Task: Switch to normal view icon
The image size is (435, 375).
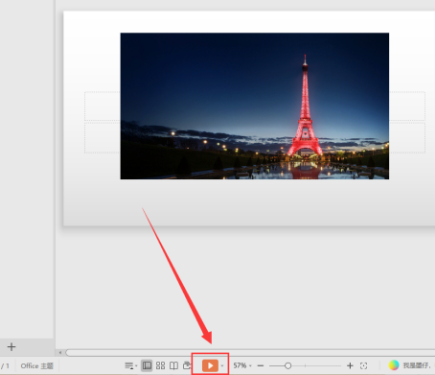Action: coord(147,366)
